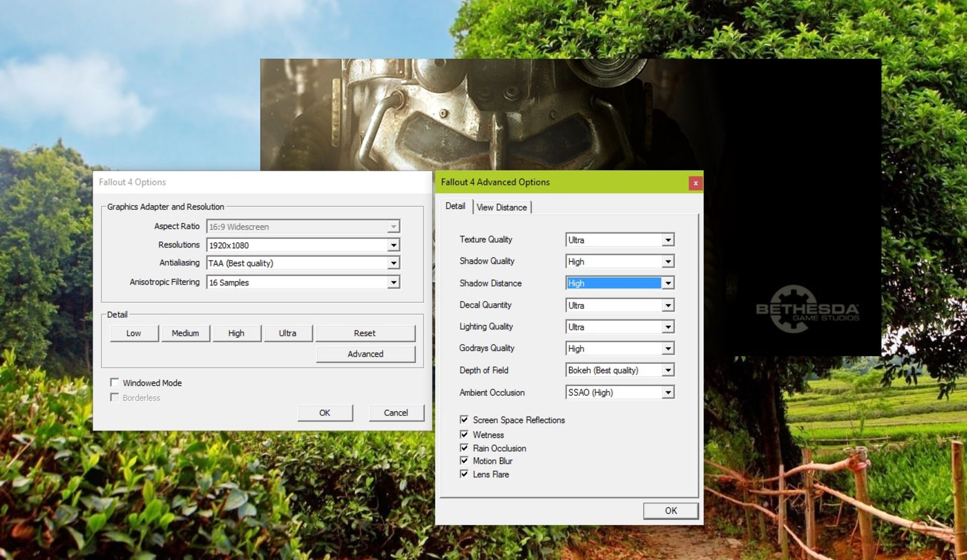Select the Detail tab
The height and width of the screenshot is (560, 967).
click(x=456, y=206)
